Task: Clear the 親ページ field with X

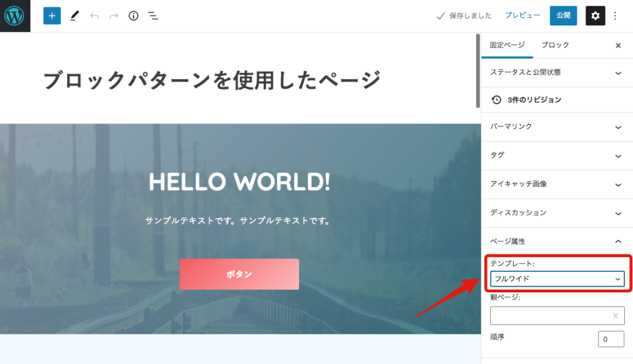Action: pos(615,316)
